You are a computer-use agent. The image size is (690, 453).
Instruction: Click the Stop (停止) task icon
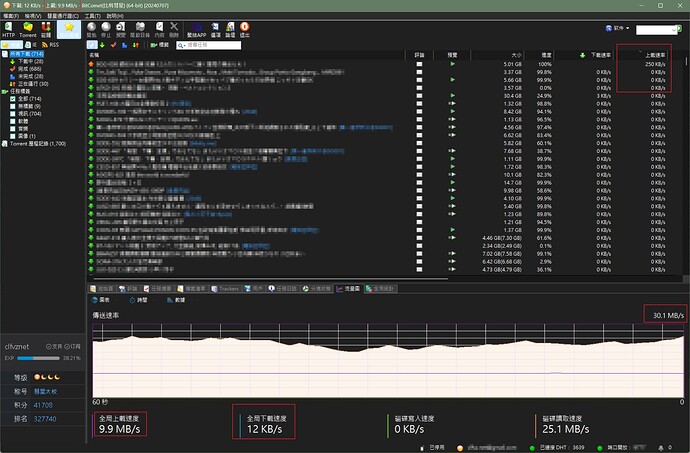pyautogui.click(x=106, y=29)
